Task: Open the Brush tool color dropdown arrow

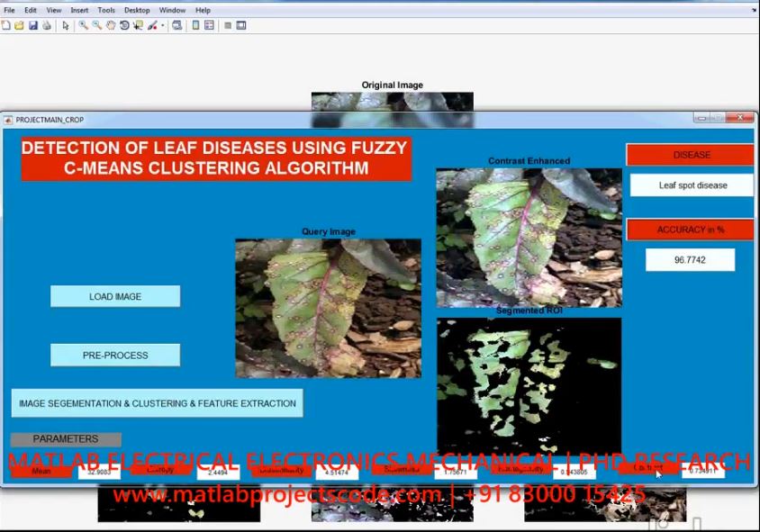Action: [x=162, y=25]
